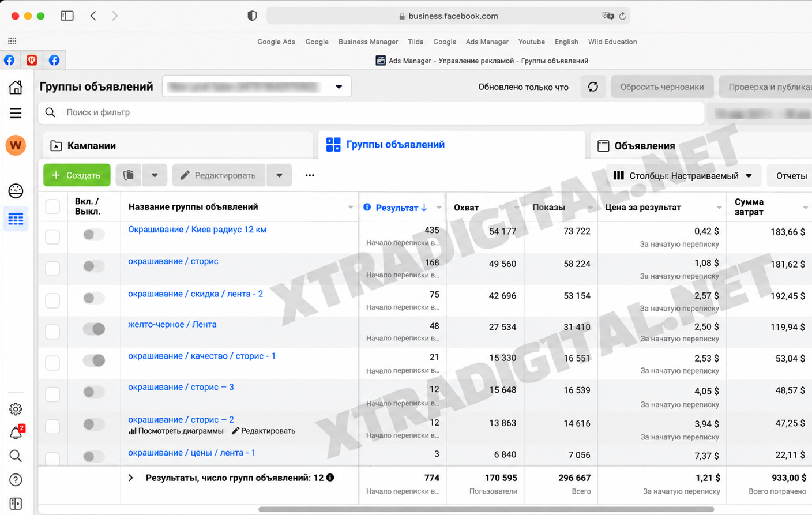Viewport: 812px width, 515px height.
Task: Toggle the switch for окрашивание / сторис – 3
Action: [93, 392]
